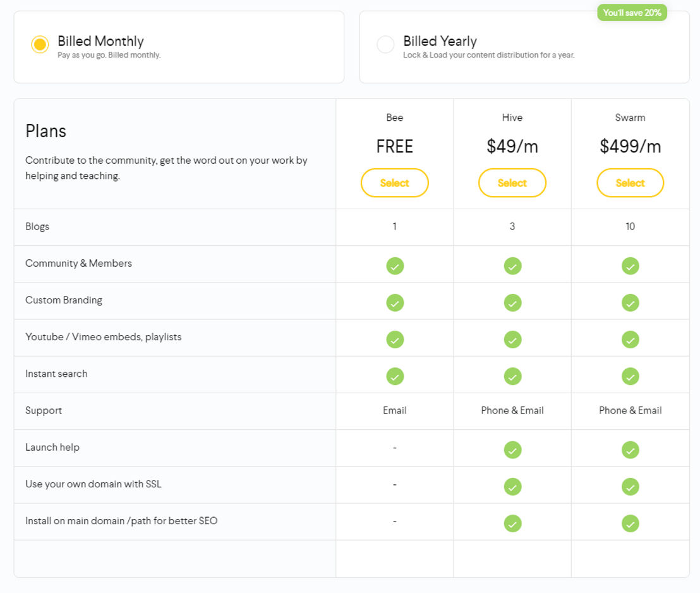Click the Community & Members row label

point(78,263)
